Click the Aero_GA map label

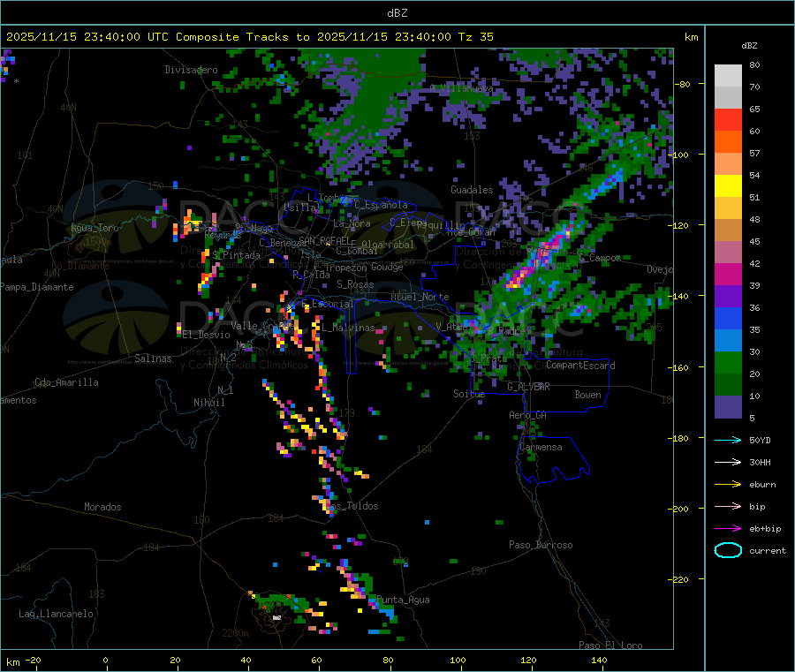[x=527, y=415]
